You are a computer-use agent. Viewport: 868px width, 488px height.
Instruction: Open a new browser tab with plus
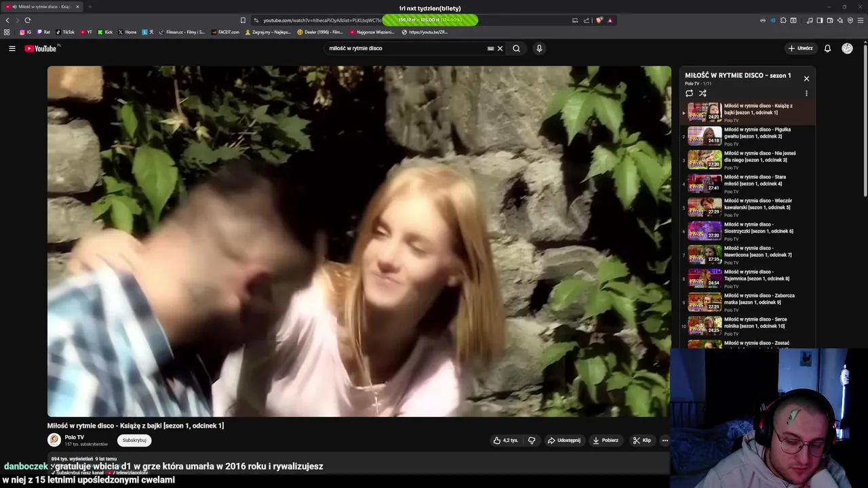(90, 7)
